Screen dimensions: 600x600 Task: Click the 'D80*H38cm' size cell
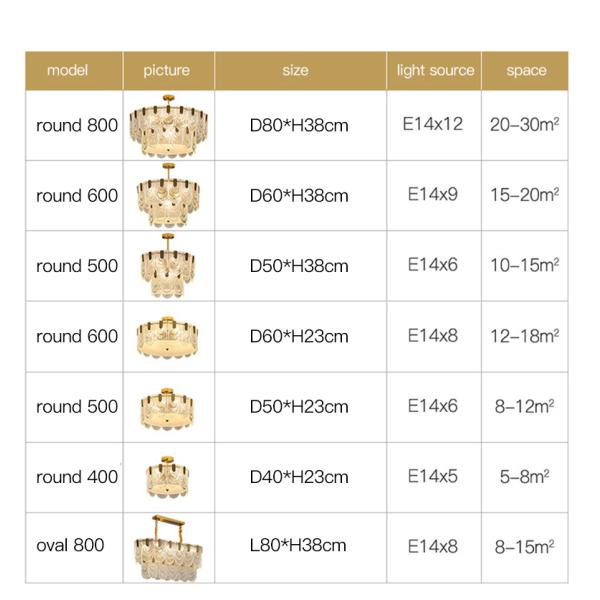point(299,126)
